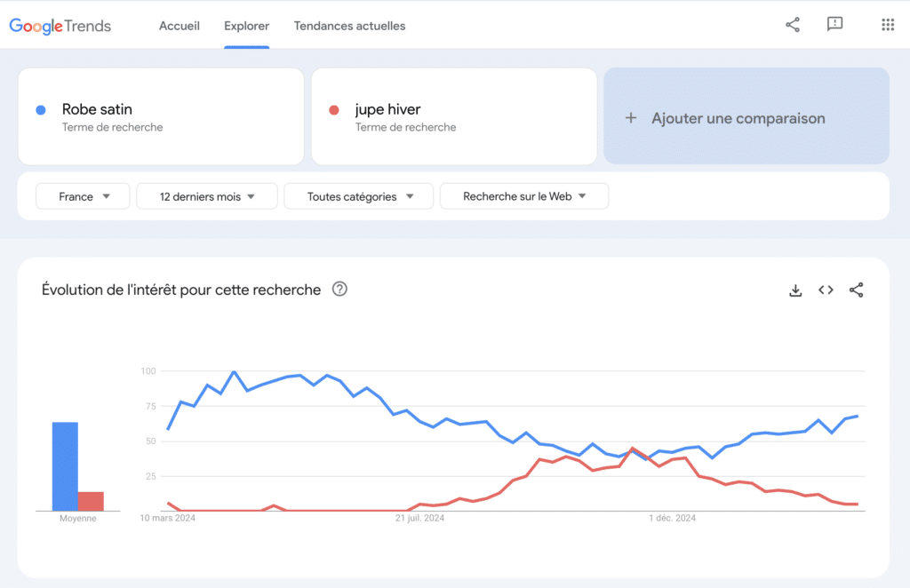Click the share icon in the top header
This screenshot has height=588, width=910.
(792, 24)
